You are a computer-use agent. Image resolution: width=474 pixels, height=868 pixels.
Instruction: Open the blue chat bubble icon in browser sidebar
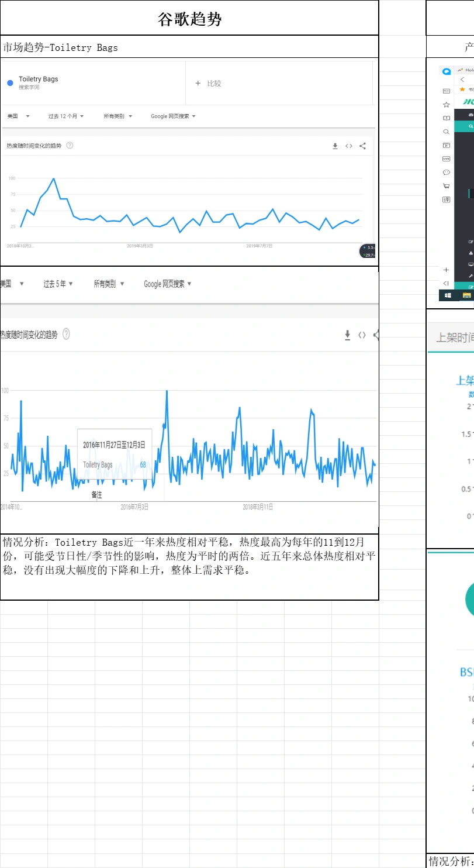[x=447, y=71]
